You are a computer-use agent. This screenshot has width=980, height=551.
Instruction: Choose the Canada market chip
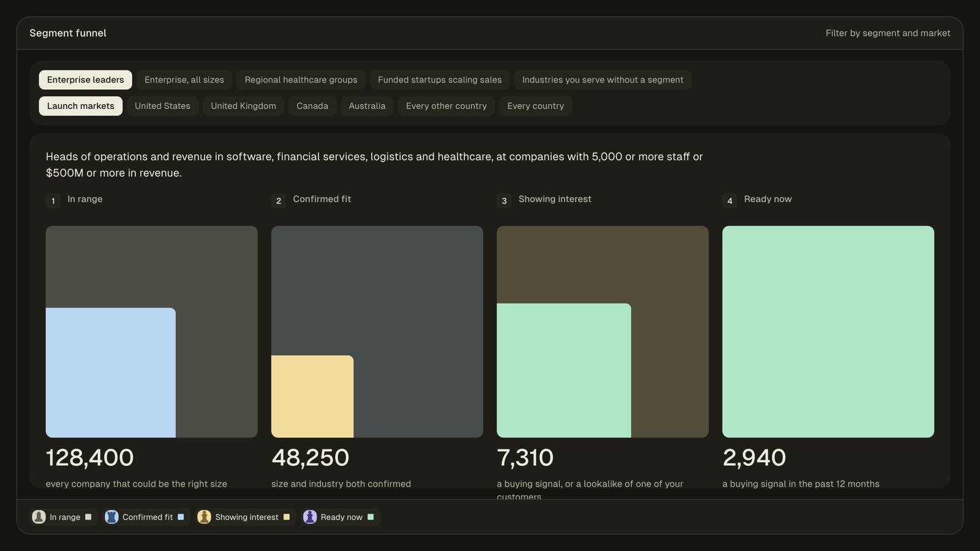point(312,106)
